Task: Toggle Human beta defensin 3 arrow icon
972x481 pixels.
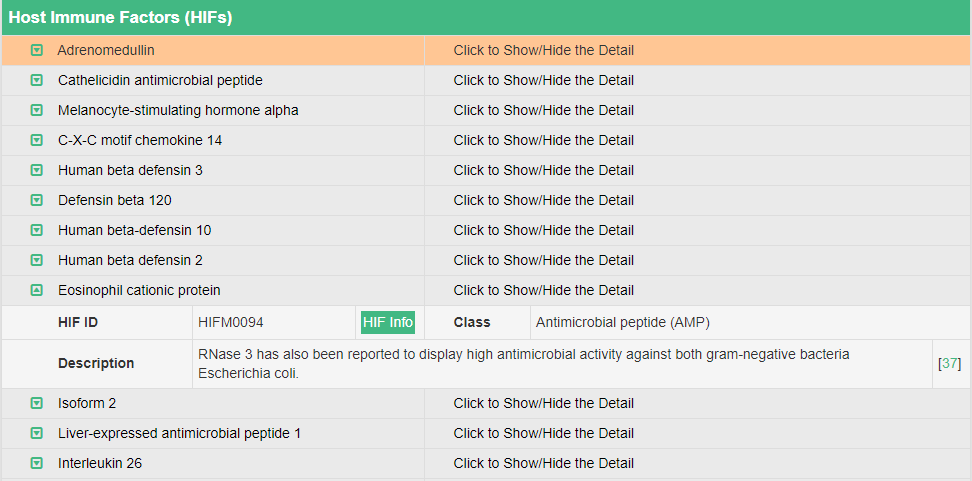Action: click(37, 170)
